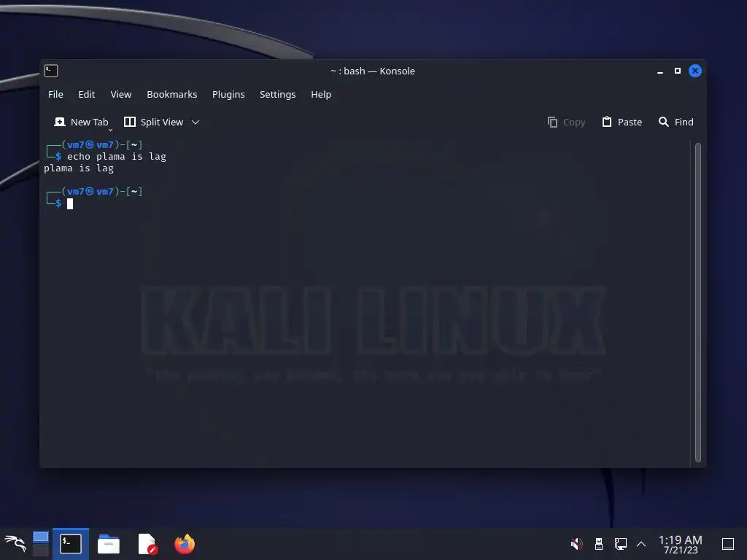The height and width of the screenshot is (560, 747).
Task: Open the virtual desktop pager
Action: 41,544
